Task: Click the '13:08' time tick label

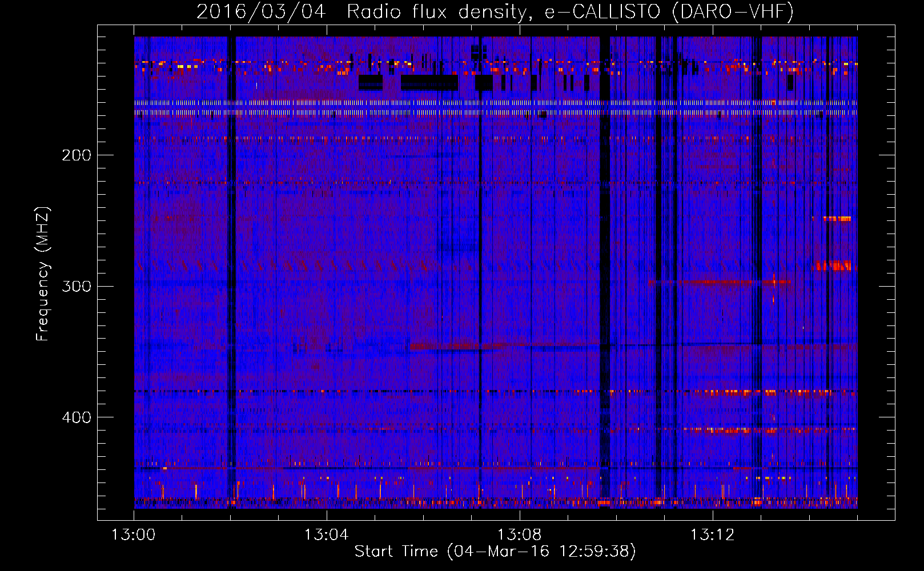Action: click(519, 534)
